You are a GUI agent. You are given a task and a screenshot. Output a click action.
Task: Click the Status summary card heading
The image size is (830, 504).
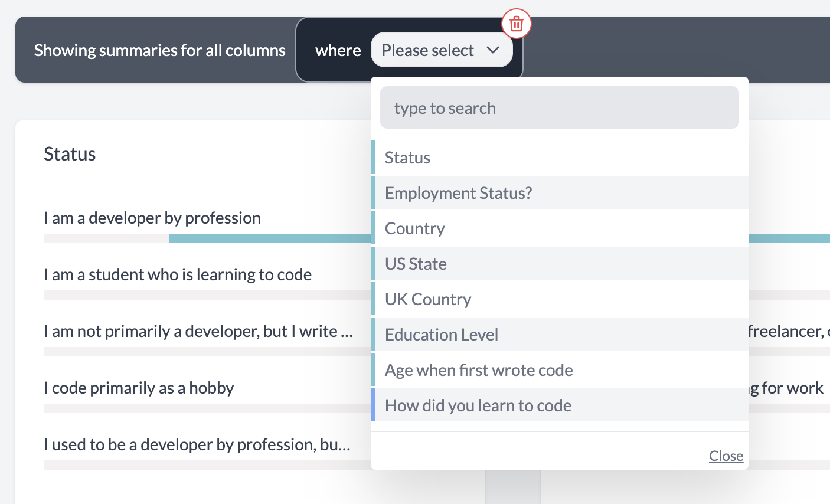tap(69, 154)
